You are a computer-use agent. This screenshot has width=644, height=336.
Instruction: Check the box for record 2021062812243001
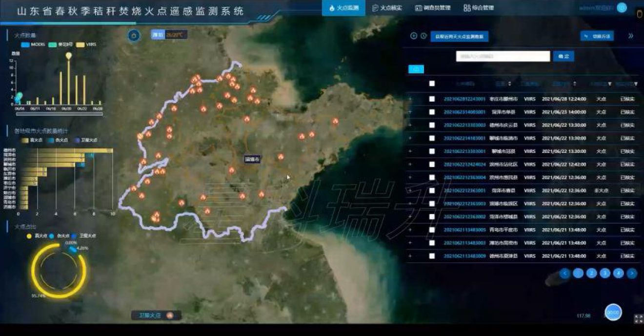(x=432, y=99)
